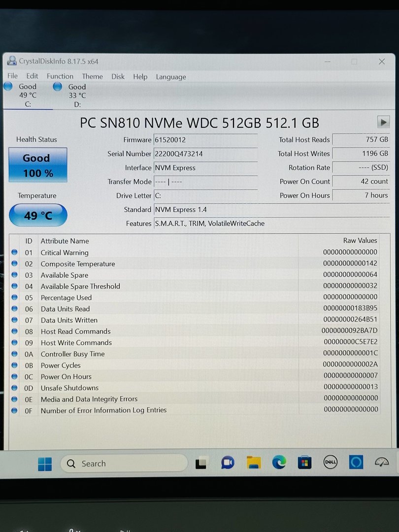Open the Dell app in taskbar
Screen dimensions: 399x532
(x=330, y=462)
